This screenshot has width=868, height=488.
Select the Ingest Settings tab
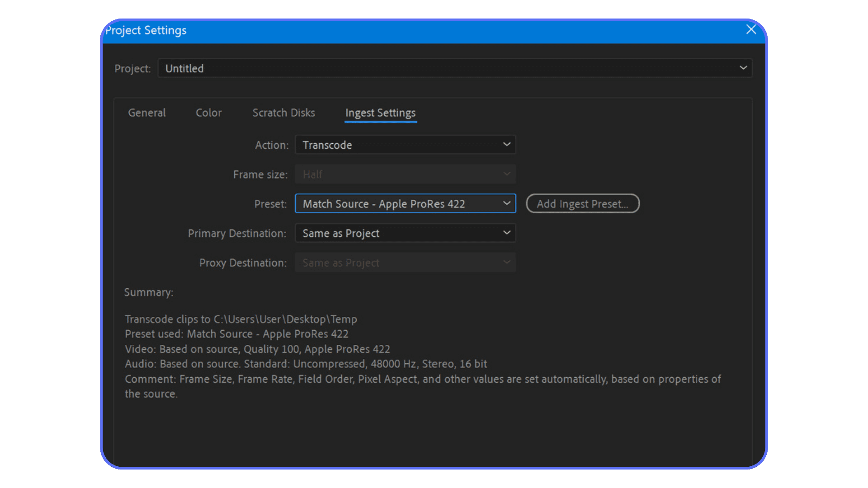[x=380, y=113]
